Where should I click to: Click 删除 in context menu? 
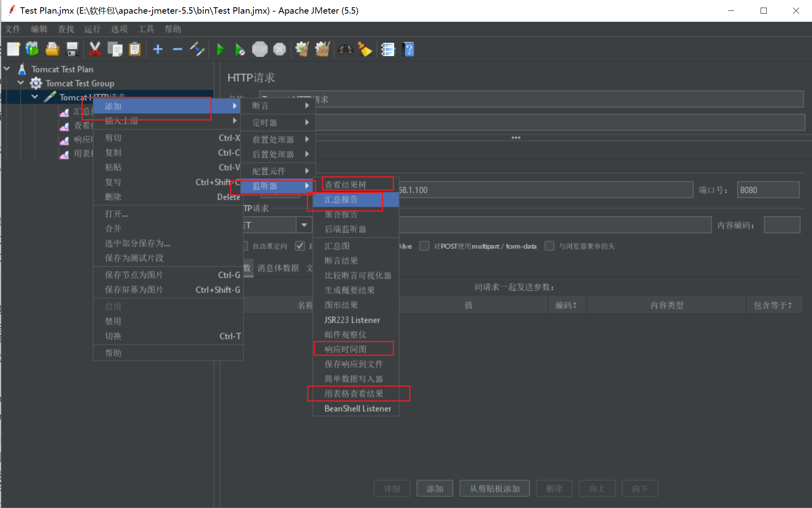pos(168,197)
